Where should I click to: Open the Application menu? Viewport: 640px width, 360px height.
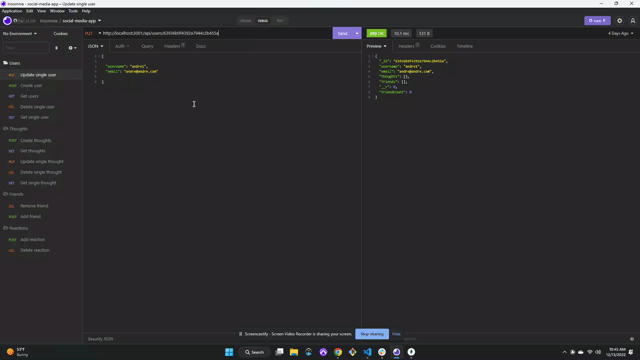(12, 11)
